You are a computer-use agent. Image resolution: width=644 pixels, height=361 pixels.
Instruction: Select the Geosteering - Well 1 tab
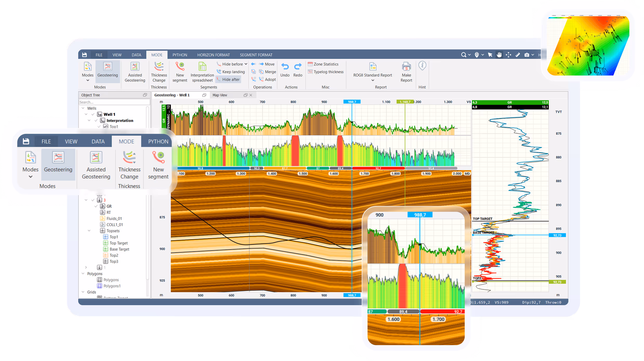(172, 95)
